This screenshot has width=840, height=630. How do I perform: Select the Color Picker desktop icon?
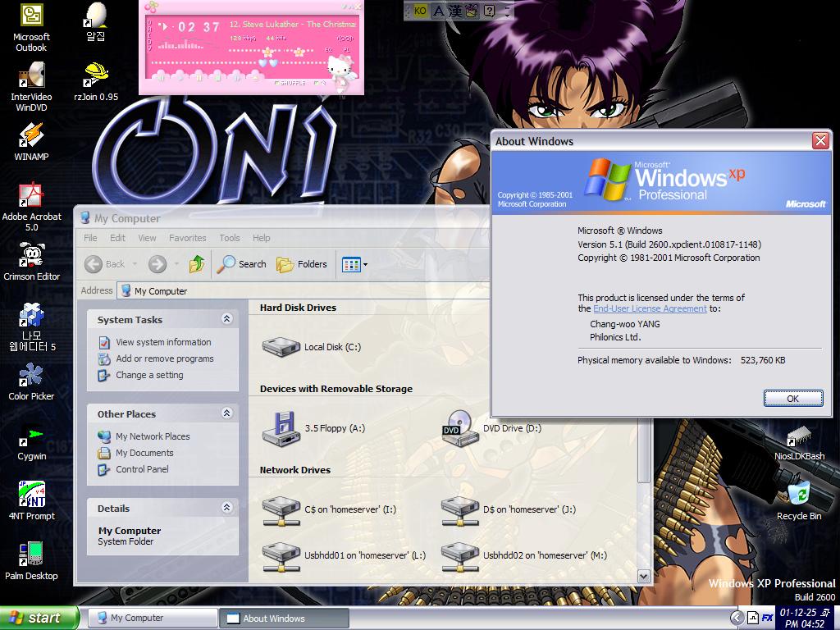click(x=31, y=376)
